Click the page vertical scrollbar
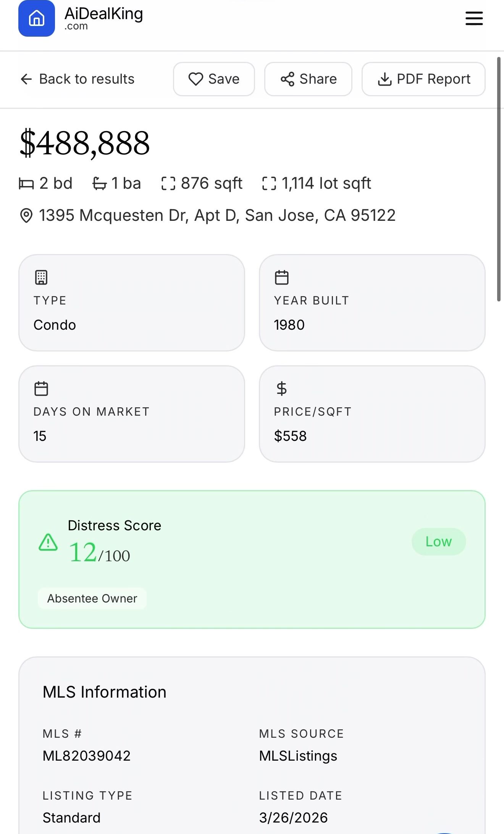 click(x=499, y=180)
